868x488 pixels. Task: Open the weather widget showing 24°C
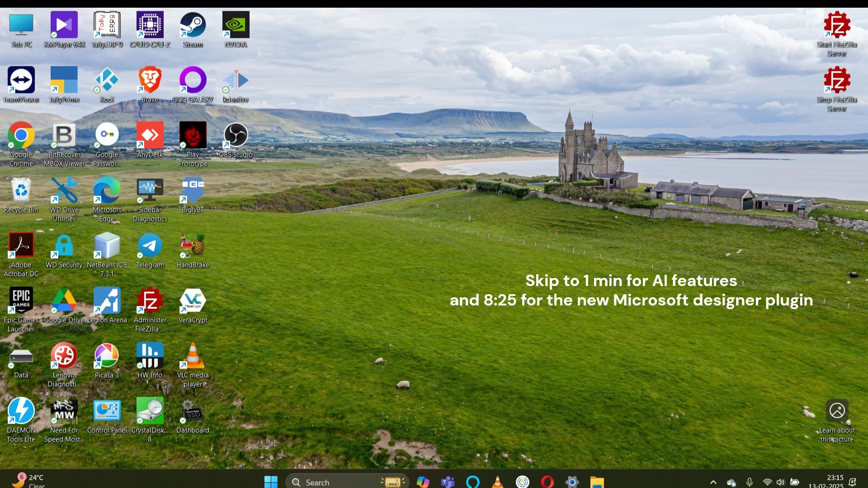coord(28,481)
